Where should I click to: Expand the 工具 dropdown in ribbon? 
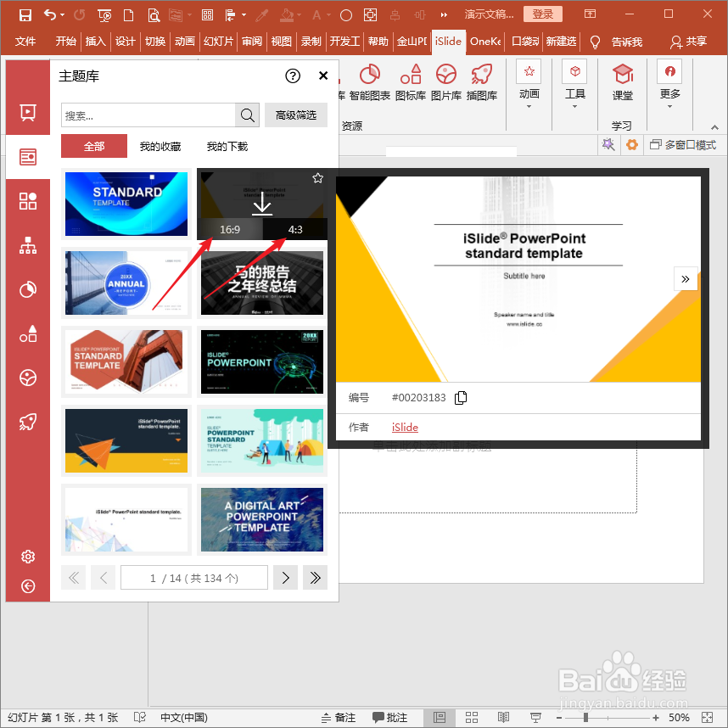pos(574,107)
